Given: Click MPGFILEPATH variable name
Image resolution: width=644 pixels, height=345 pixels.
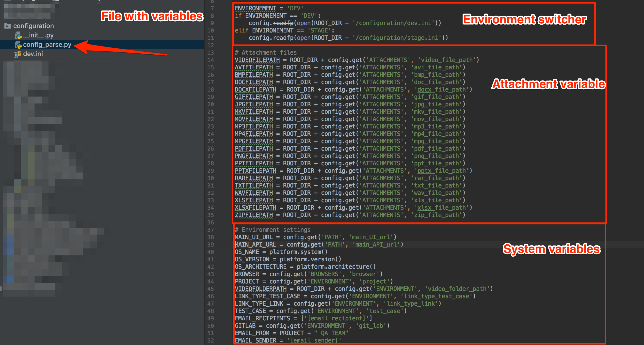Looking at the screenshot, I should point(254,141).
